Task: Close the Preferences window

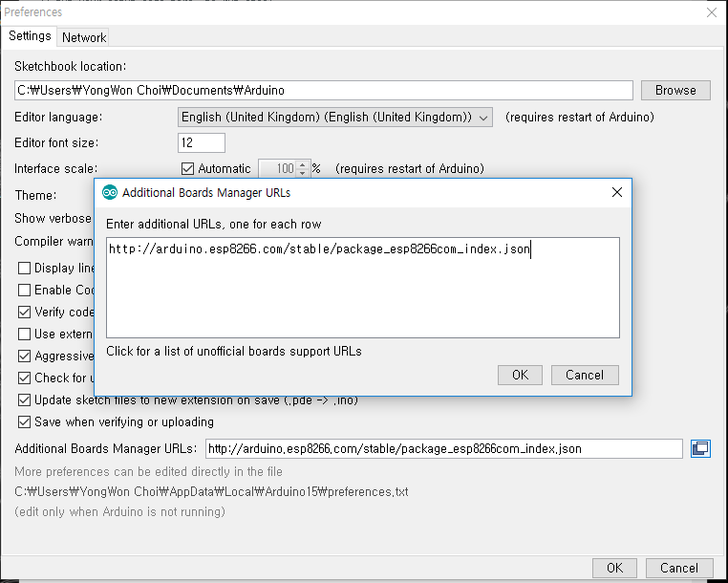Action: (x=711, y=12)
